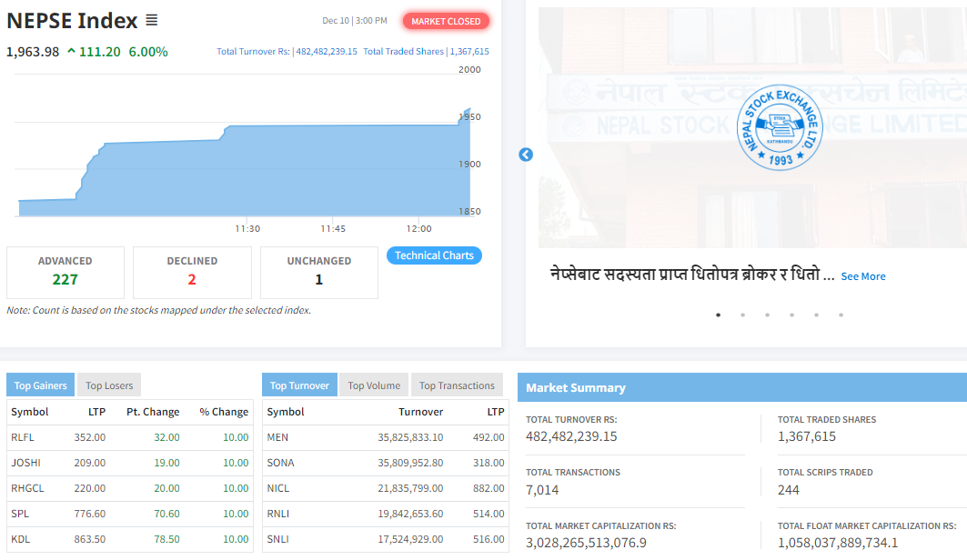Viewport: 967px width, 560px height.
Task: Go to previous slide with left arrow
Action: point(526,155)
